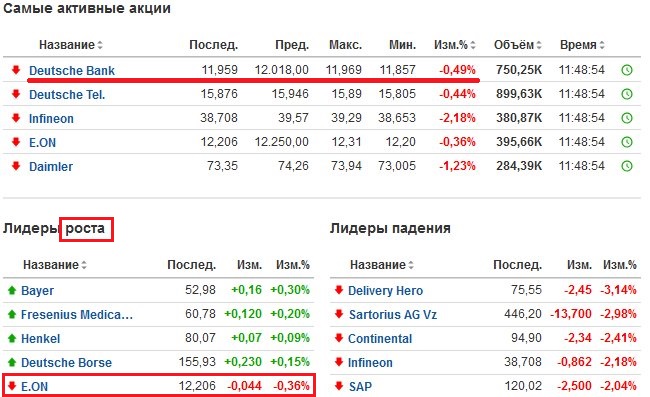
Task: Sort active stocks by Изм.% column
Action: click(x=455, y=45)
